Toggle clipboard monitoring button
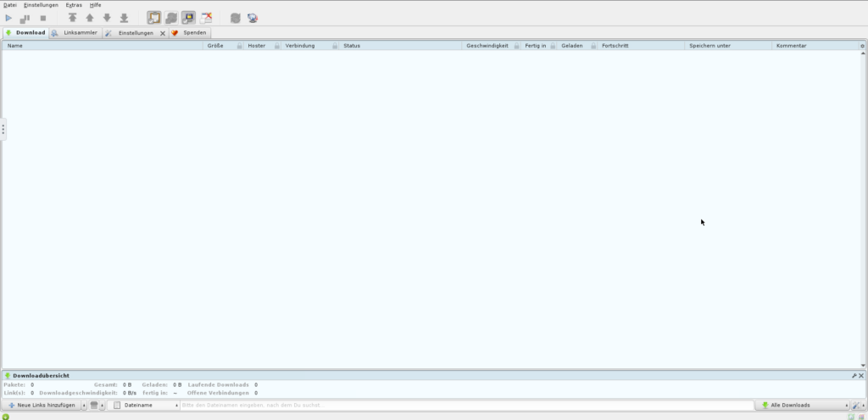The width and height of the screenshot is (868, 420). point(154,18)
